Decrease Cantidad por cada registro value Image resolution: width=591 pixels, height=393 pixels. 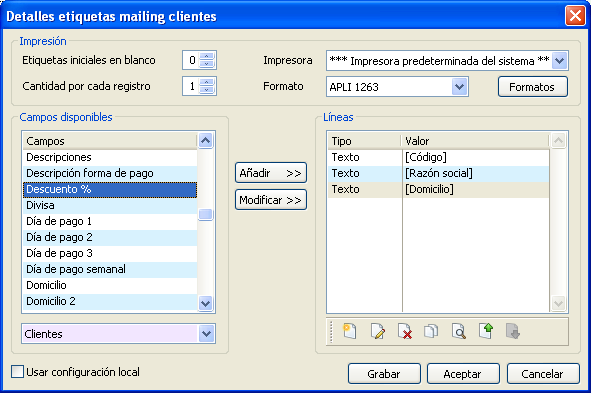(x=207, y=90)
